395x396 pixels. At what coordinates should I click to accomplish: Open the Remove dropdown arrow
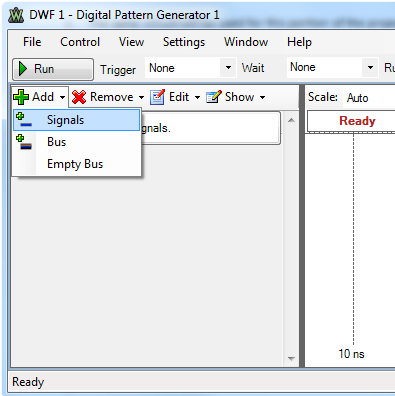tap(141, 97)
